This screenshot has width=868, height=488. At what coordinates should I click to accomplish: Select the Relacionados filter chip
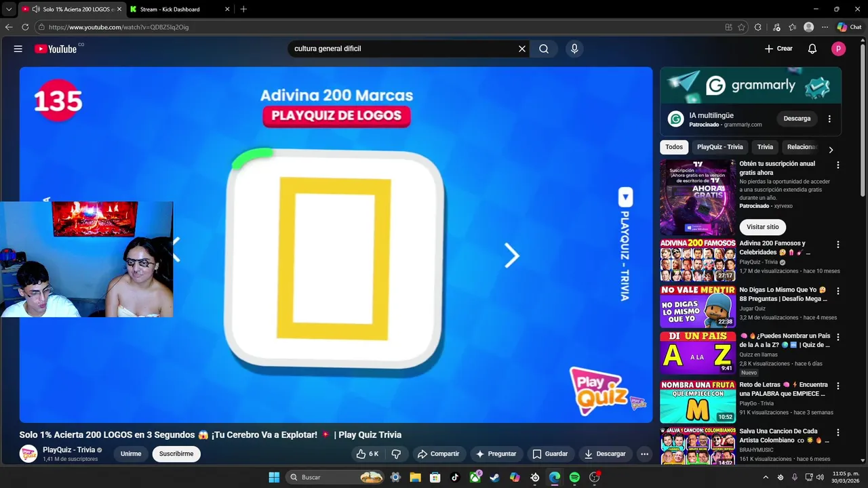pos(802,147)
